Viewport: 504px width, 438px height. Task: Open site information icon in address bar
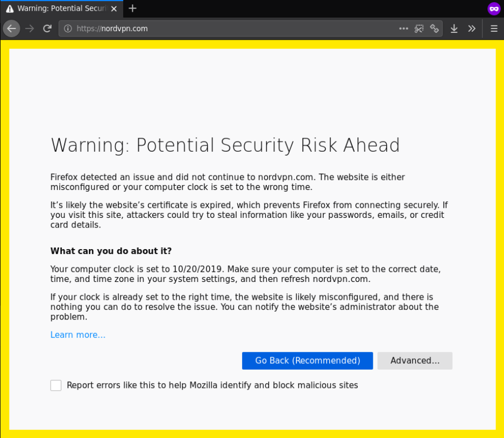click(x=68, y=29)
